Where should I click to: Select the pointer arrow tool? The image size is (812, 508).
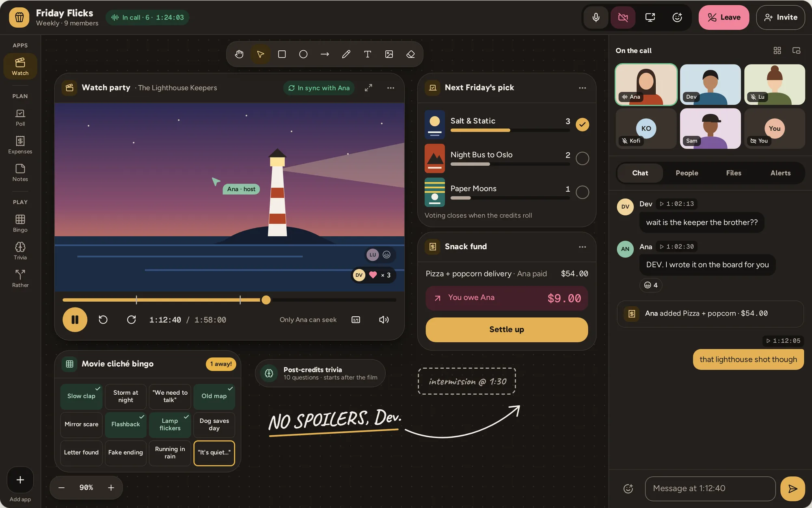260,54
